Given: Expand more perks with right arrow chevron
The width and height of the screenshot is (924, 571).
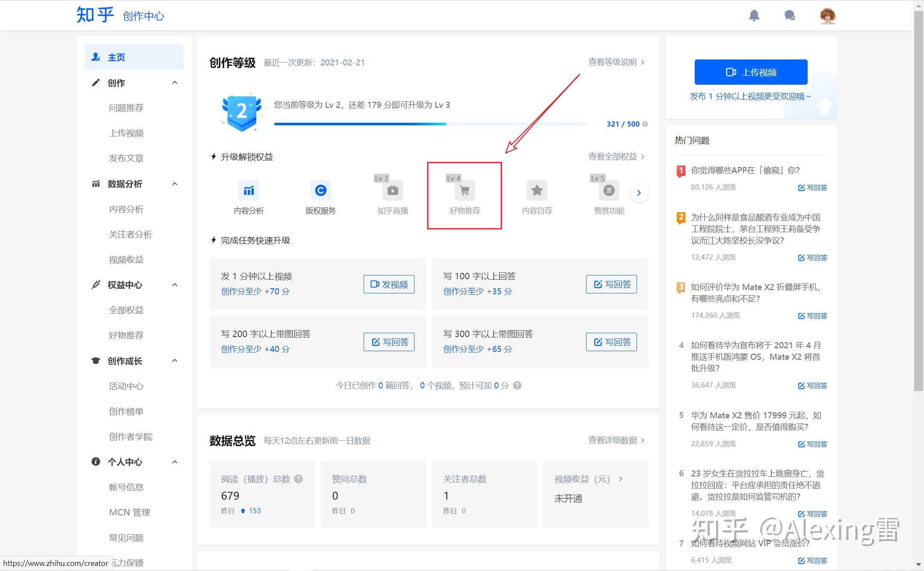Looking at the screenshot, I should click(639, 192).
